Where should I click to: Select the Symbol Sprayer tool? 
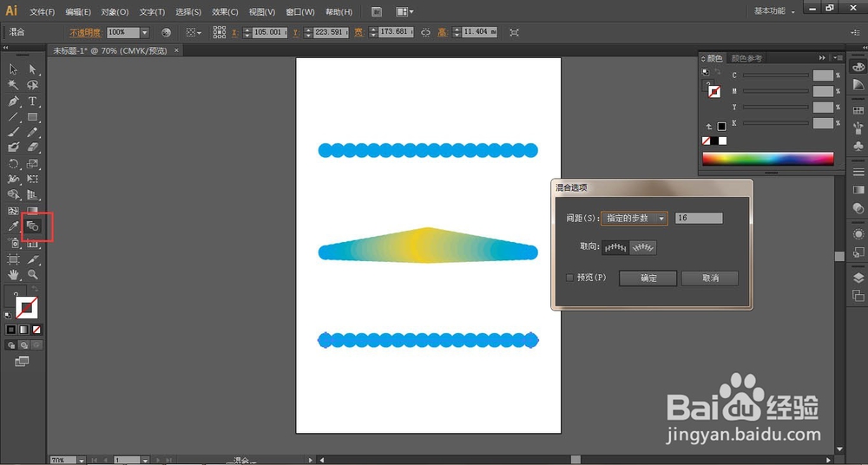tap(13, 242)
